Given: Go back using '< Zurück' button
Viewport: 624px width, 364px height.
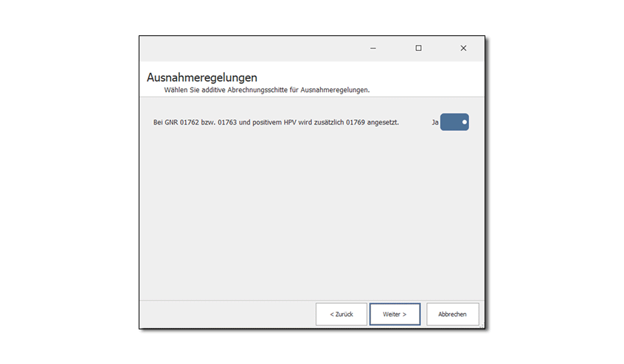Looking at the screenshot, I should click(341, 314).
